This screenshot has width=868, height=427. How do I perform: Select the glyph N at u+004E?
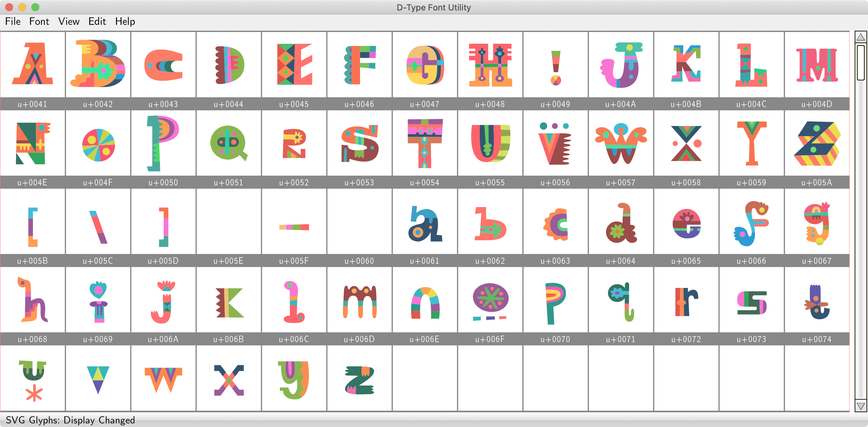pos(33,143)
